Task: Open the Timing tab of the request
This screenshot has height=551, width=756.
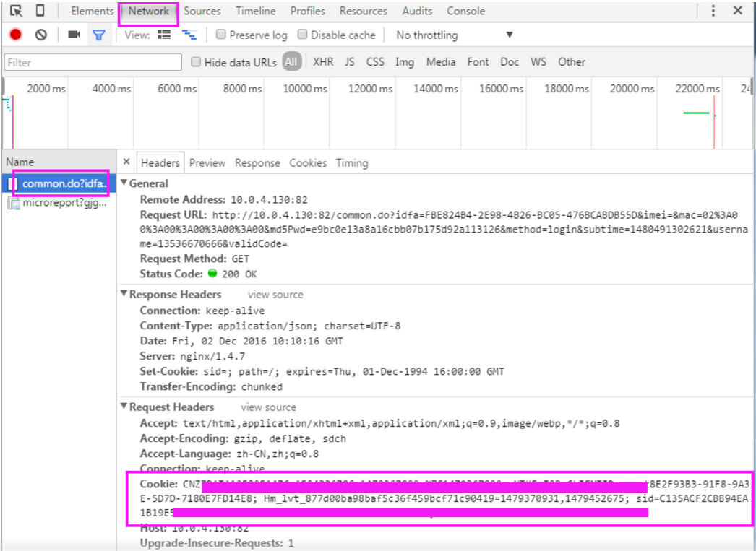Action: click(x=351, y=163)
